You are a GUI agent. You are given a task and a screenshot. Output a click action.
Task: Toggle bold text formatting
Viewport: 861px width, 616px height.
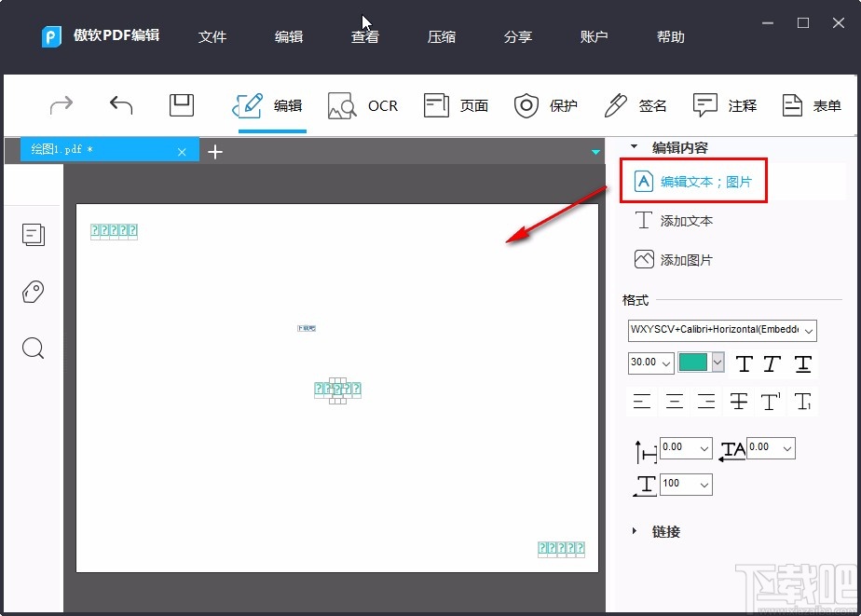point(745,363)
